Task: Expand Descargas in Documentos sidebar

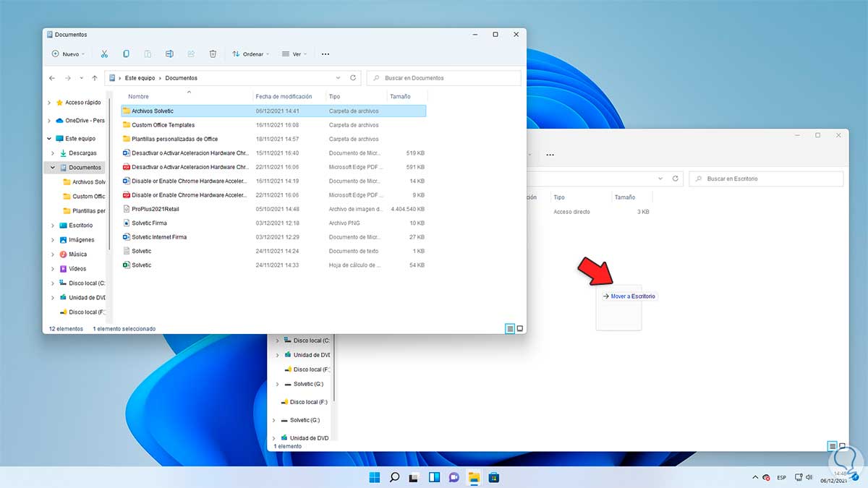Action: [x=53, y=153]
